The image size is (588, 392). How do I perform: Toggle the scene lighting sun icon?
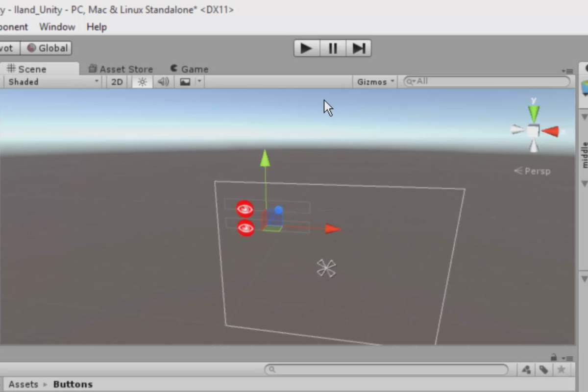click(x=142, y=81)
